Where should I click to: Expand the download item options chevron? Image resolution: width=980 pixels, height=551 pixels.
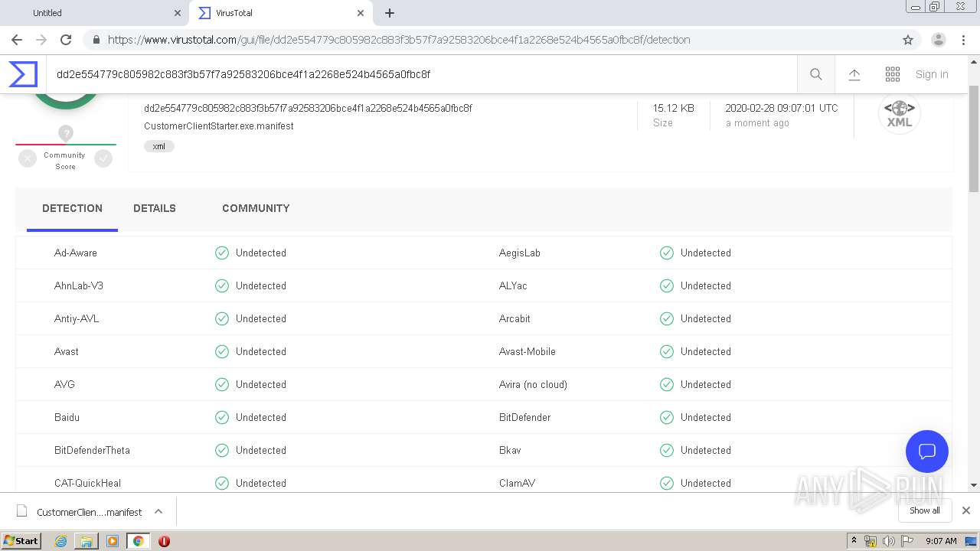pyautogui.click(x=158, y=511)
